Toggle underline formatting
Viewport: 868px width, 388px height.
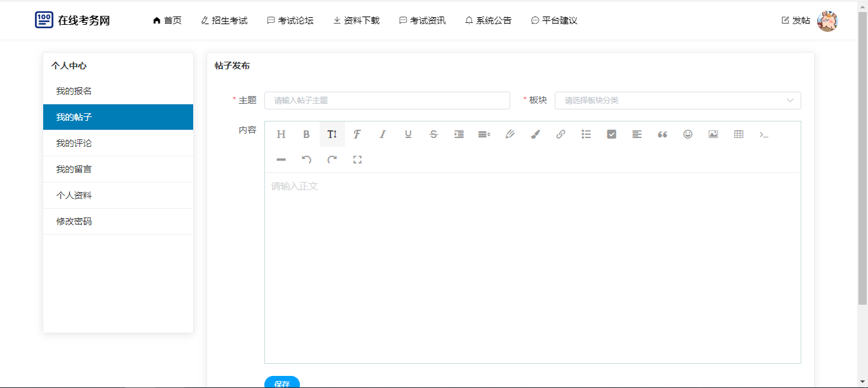408,134
